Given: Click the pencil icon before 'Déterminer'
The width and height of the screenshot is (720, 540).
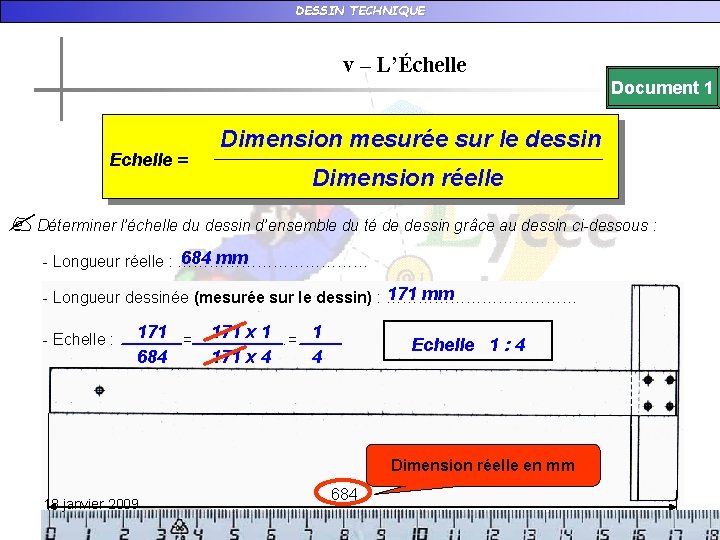Looking at the screenshot, I should 22,223.
